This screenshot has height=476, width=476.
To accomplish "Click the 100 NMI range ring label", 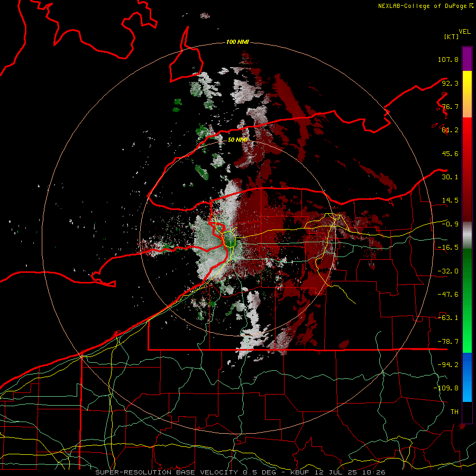I will tap(237, 42).
